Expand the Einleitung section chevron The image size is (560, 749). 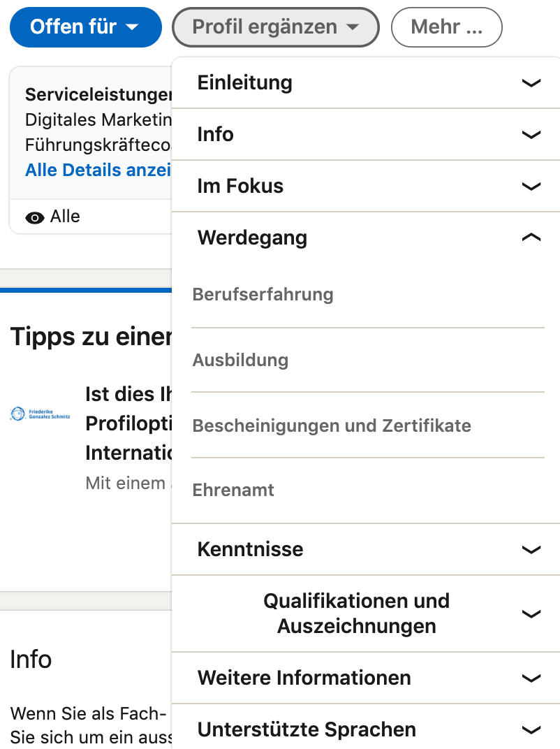tap(531, 83)
